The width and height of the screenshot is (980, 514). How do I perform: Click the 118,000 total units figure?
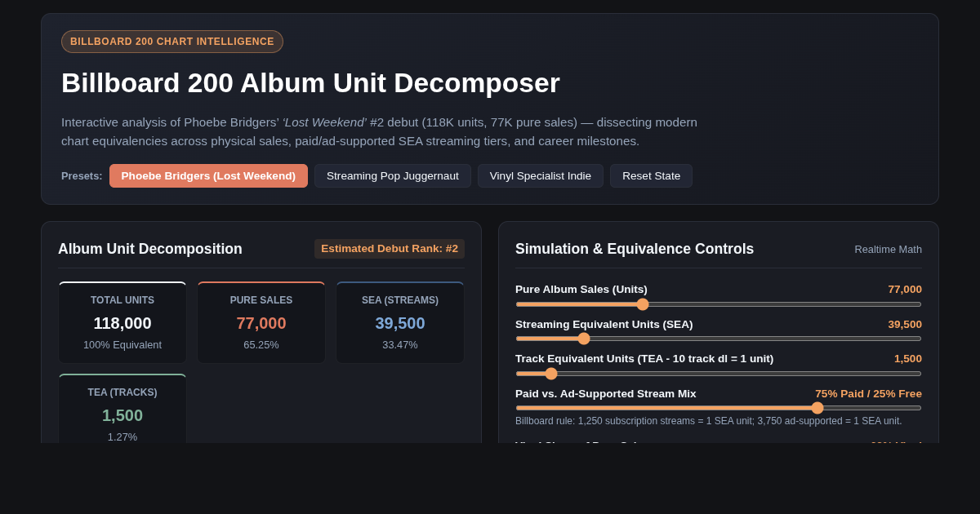(122, 323)
